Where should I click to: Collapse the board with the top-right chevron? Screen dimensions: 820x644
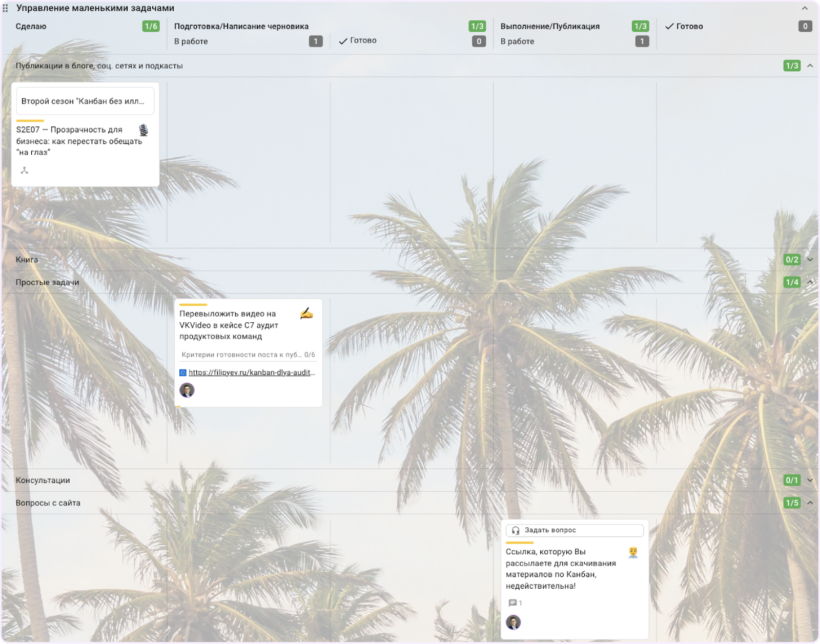pos(805,8)
